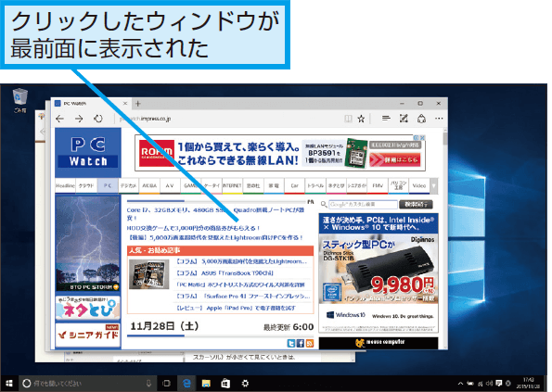Open the Facebook share icon
Viewport: 552px width, 392px height.
pyautogui.click(x=301, y=344)
